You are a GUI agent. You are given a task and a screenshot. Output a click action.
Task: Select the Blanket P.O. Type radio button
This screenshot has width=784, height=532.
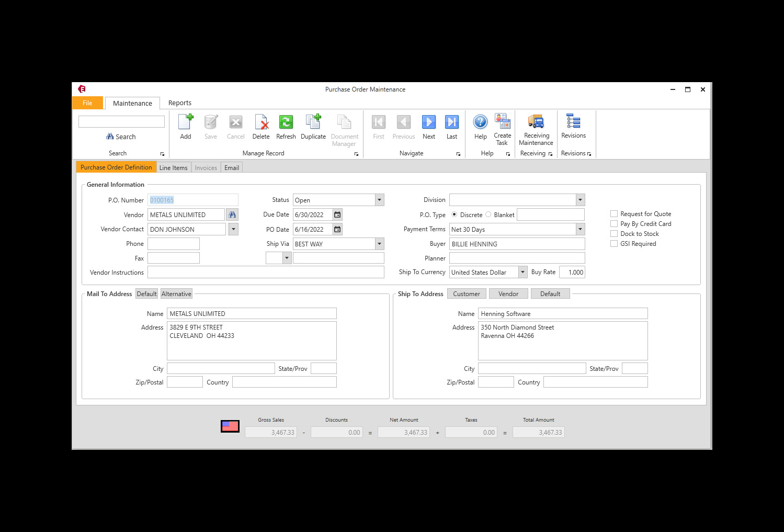pyautogui.click(x=488, y=214)
